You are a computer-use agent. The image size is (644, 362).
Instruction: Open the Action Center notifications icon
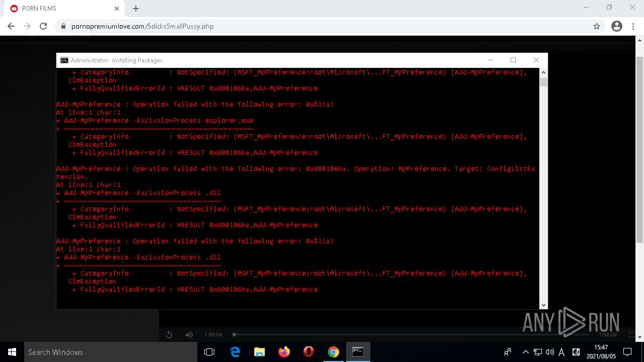[x=627, y=352]
